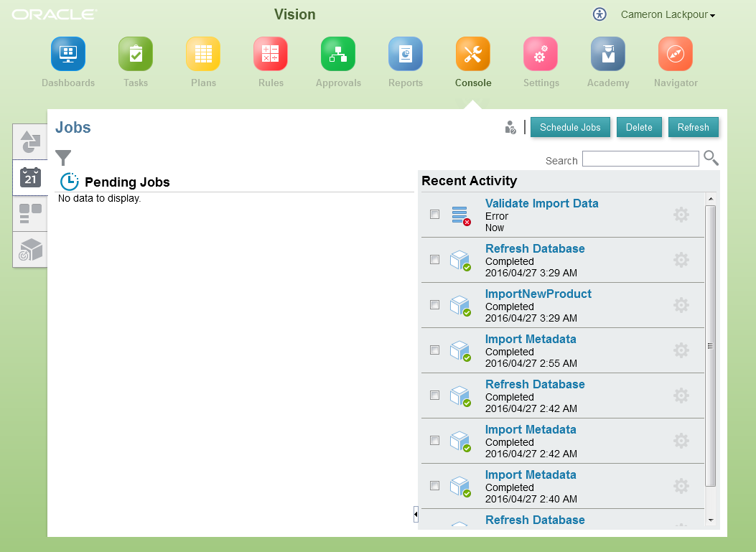Open the Import Metadata 2:40 AM link
The height and width of the screenshot is (552, 756).
click(x=531, y=474)
